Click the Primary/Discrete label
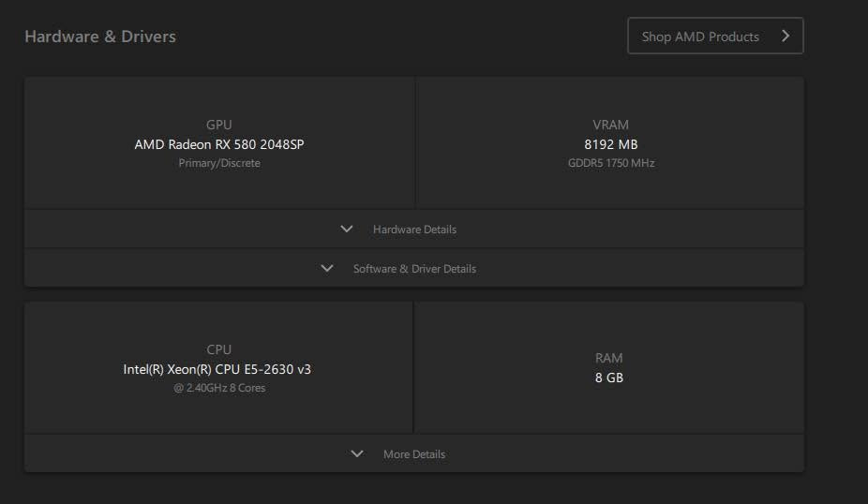This screenshot has width=868, height=504. click(x=219, y=163)
